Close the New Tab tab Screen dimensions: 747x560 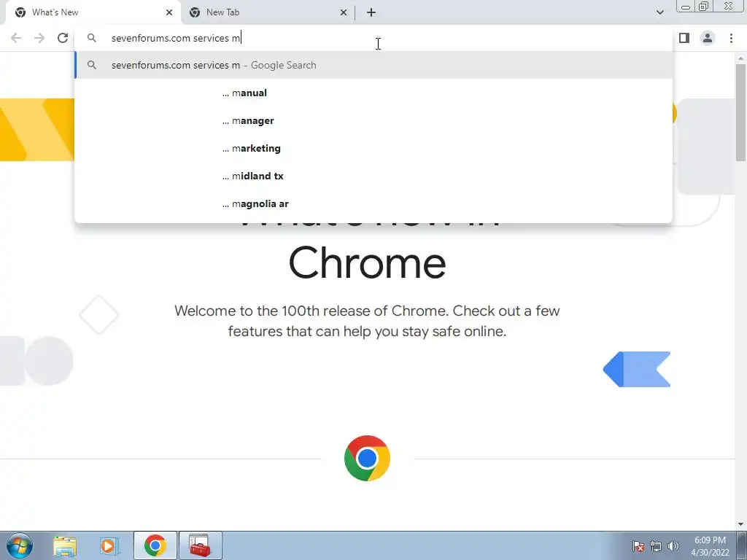[x=344, y=12]
